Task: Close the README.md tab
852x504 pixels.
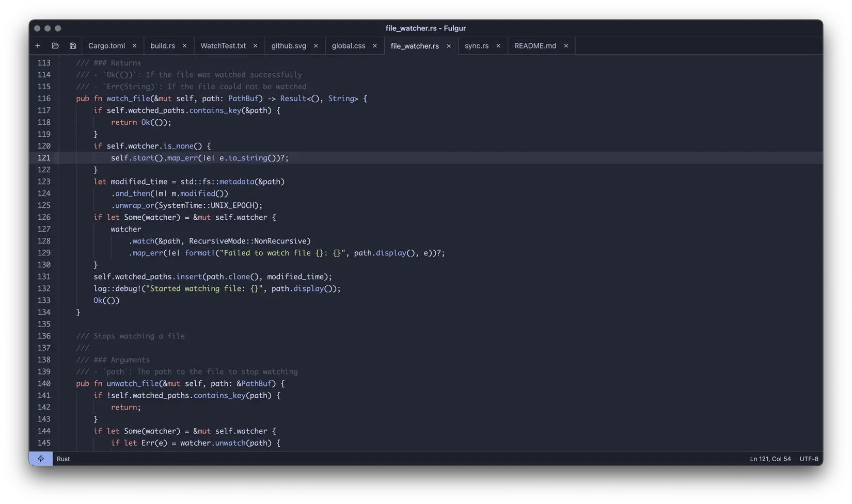Action: (565, 45)
